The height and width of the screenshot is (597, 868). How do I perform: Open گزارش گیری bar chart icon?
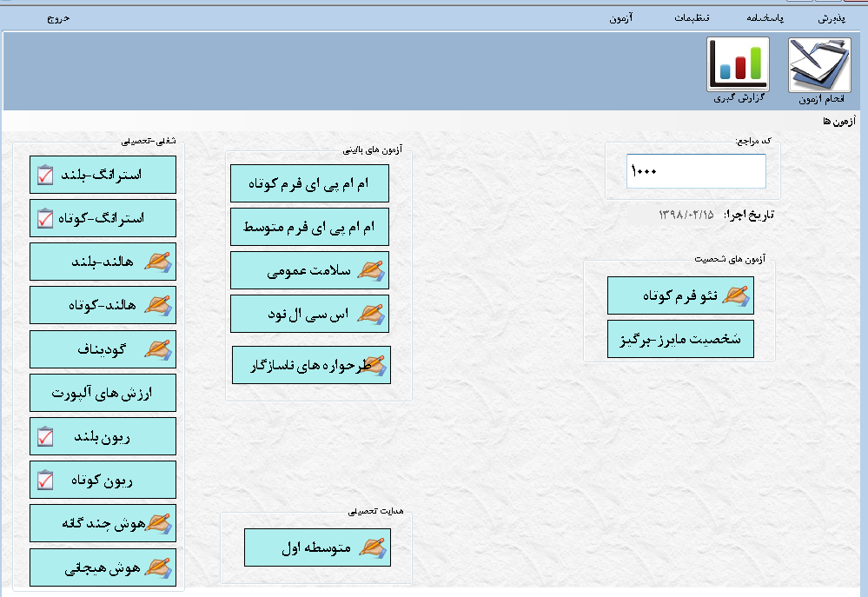point(738,64)
